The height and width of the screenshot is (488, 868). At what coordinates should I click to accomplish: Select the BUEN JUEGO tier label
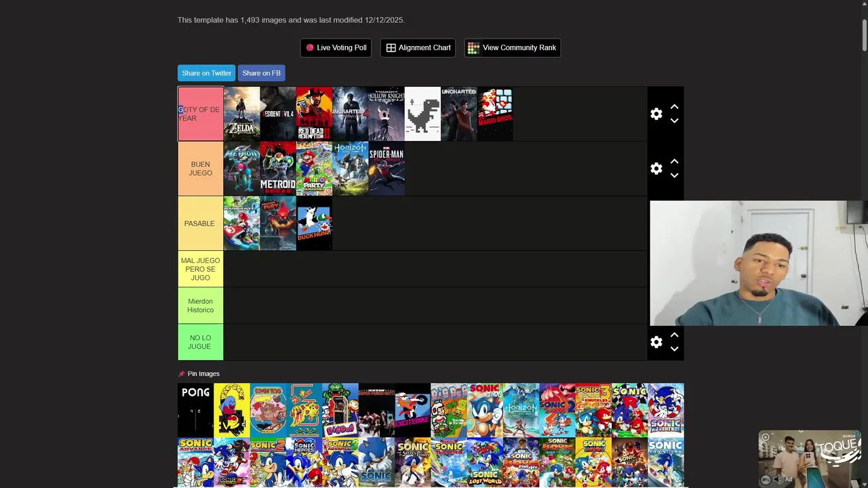coord(200,169)
